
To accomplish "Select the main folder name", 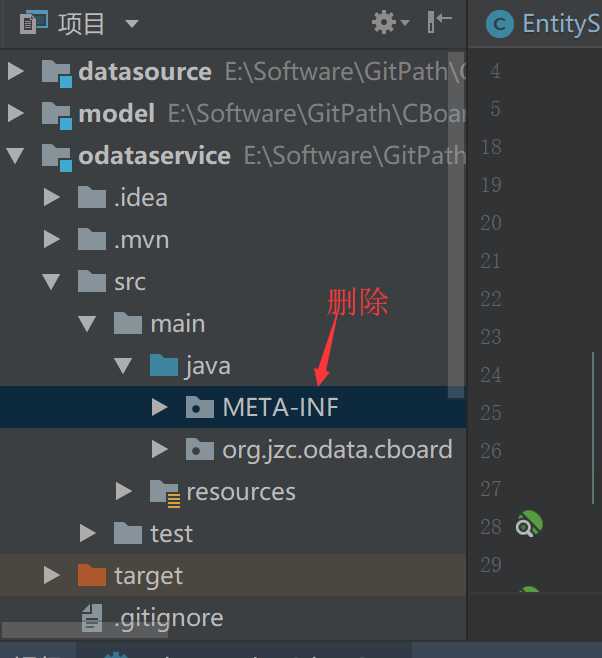I will [178, 324].
